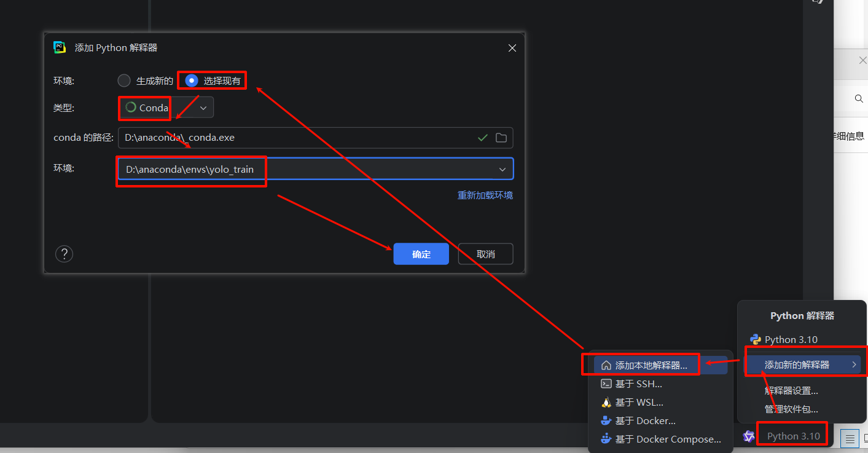This screenshot has width=868, height=453.
Task: Click the 确定 button
Action: [x=421, y=254]
